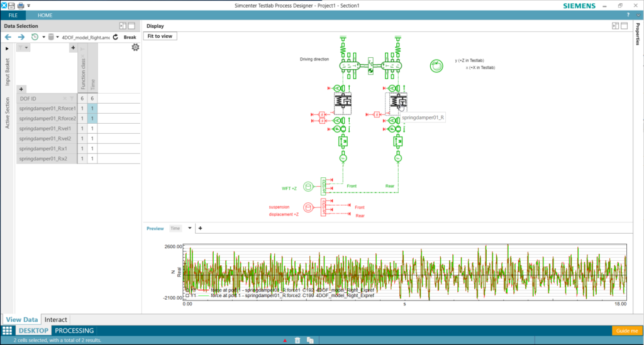The width and height of the screenshot is (644, 345).
Task: Switch to the PROCESSING workspace
Action: pyautogui.click(x=74, y=331)
